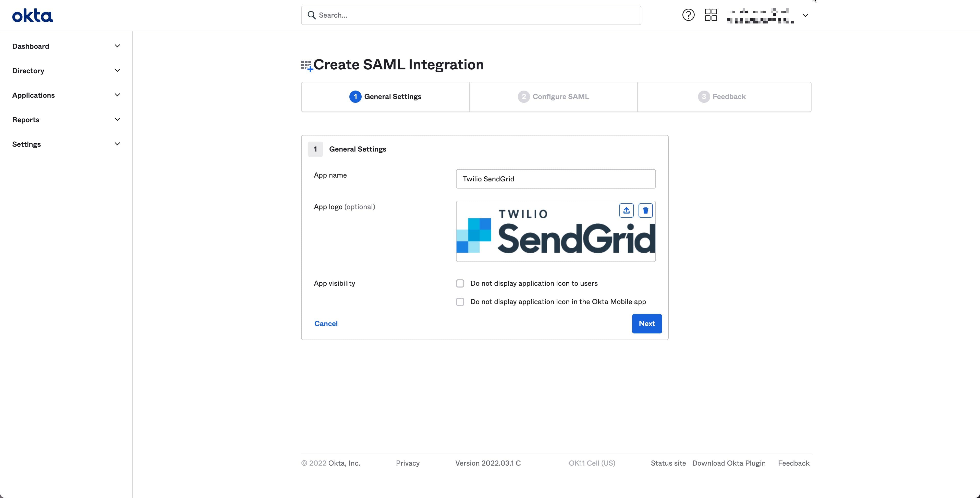Click the search magnifier icon
The height and width of the screenshot is (498, 980).
click(x=312, y=15)
